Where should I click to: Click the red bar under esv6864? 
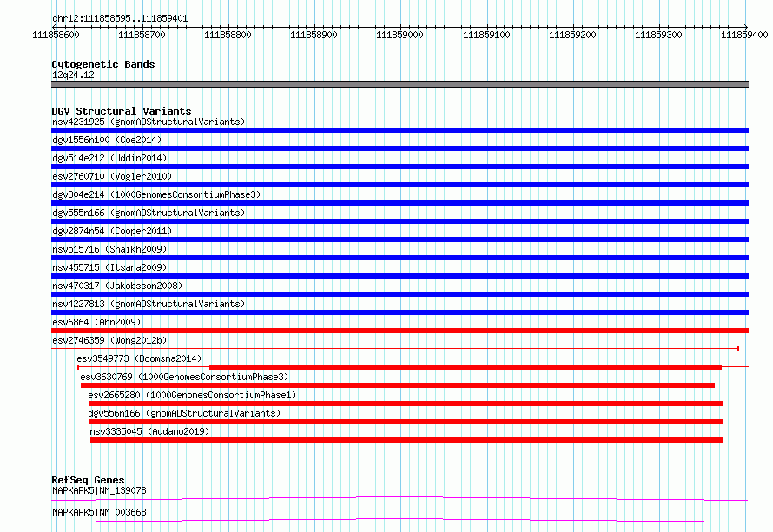coord(400,331)
